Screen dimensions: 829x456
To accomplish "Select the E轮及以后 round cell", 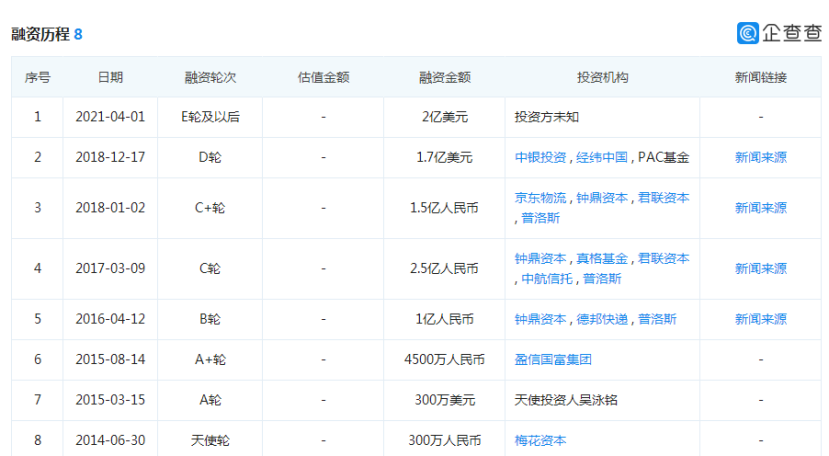I will click(x=210, y=117).
